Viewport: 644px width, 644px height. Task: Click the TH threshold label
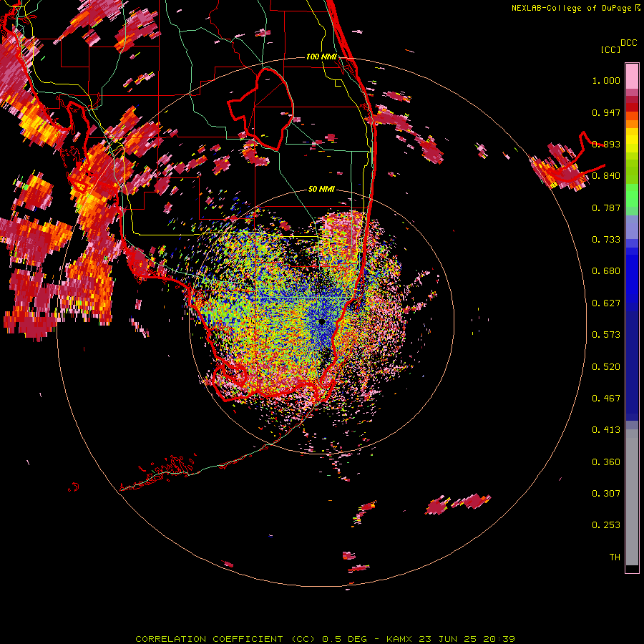(x=615, y=557)
